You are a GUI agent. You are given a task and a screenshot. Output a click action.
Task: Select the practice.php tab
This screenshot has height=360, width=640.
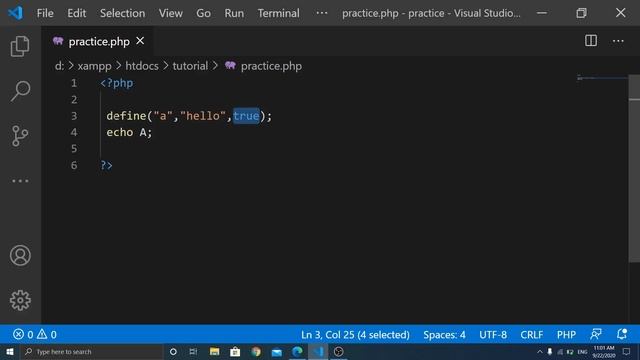(x=99, y=41)
